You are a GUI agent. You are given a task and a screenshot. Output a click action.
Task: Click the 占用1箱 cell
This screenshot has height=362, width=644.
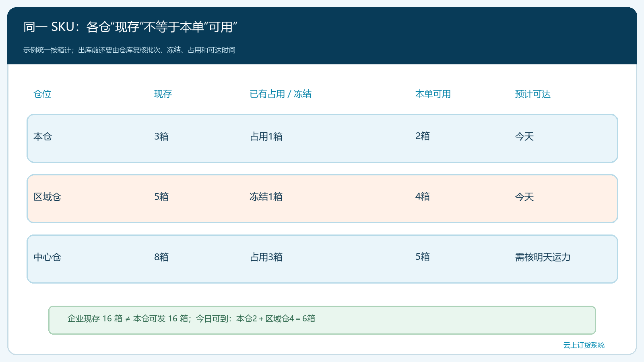266,137
